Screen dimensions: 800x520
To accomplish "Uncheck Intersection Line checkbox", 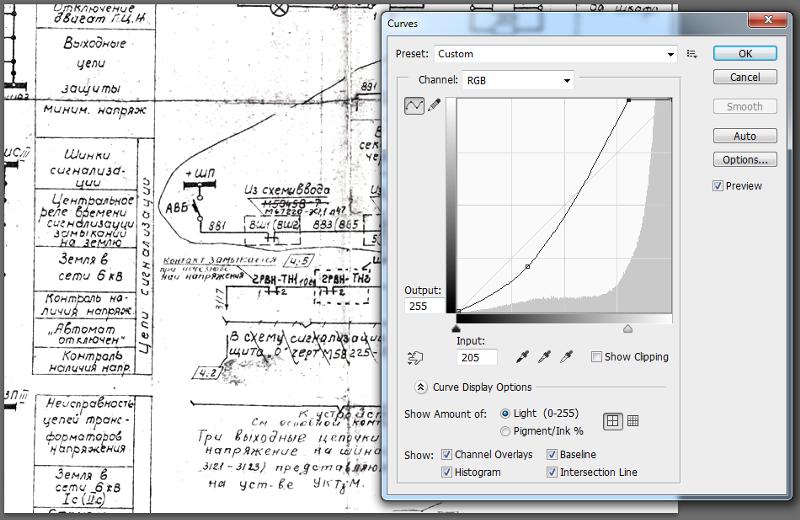I will pos(552,472).
